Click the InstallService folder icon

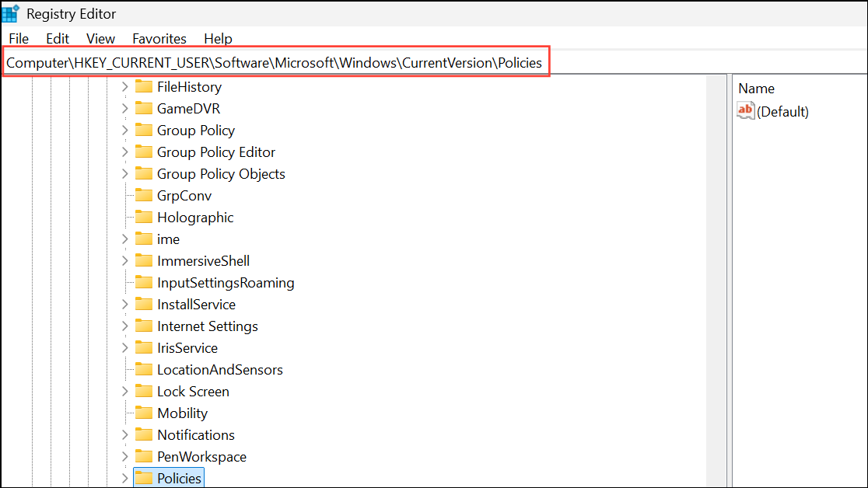(144, 304)
